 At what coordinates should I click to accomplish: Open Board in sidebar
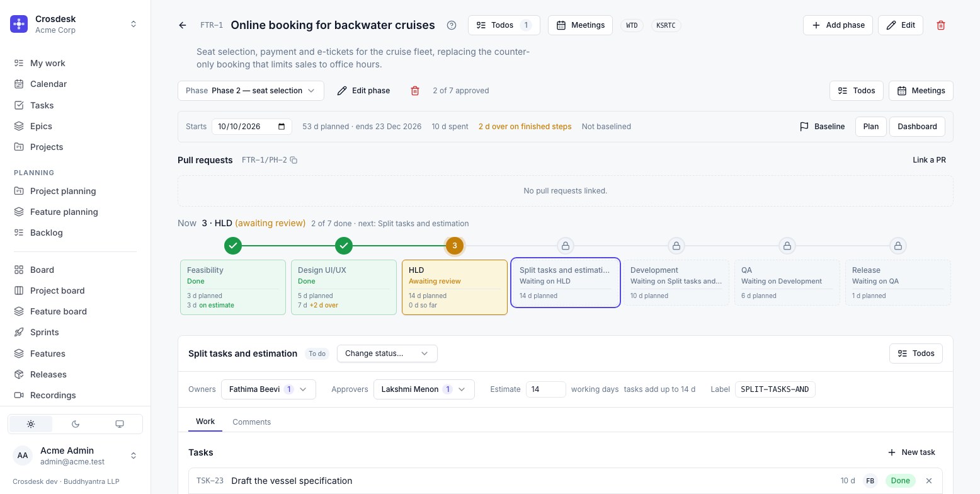point(75,270)
